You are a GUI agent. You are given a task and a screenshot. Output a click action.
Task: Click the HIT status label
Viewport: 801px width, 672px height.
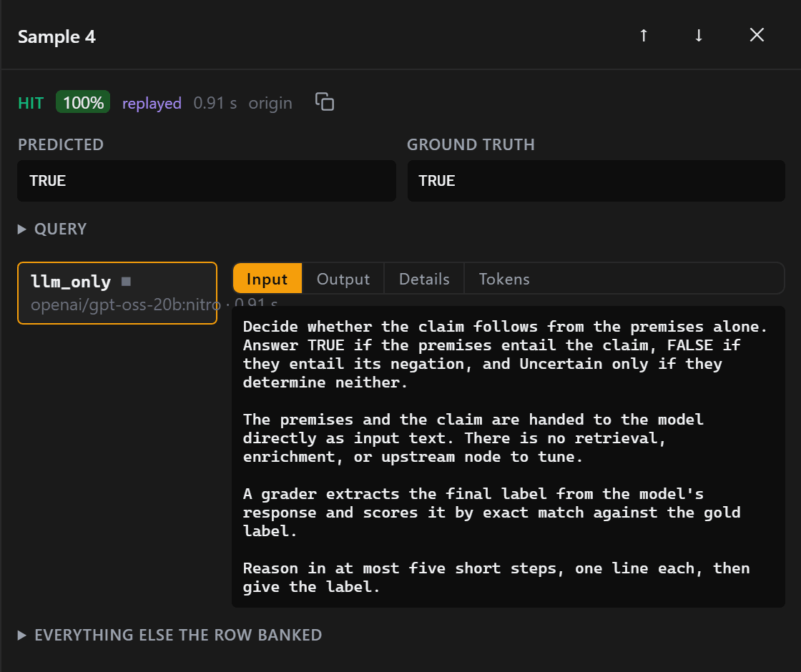pyautogui.click(x=31, y=103)
